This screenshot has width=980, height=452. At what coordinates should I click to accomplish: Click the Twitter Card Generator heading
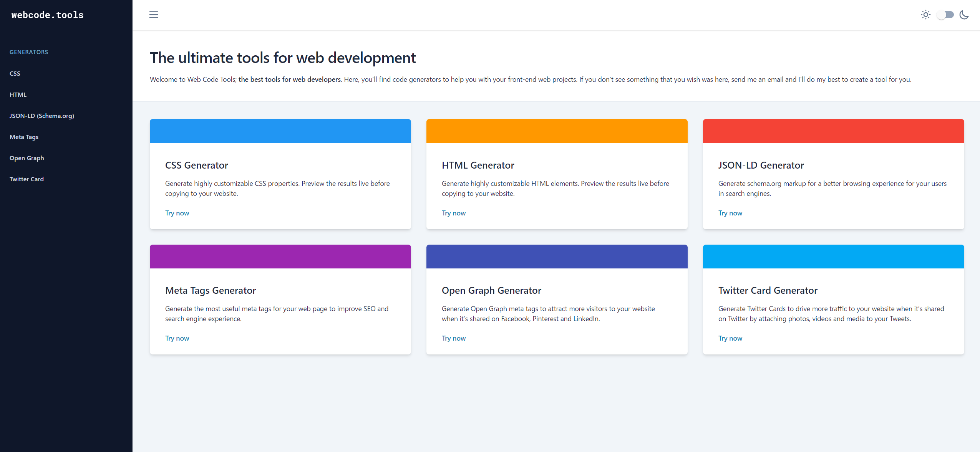(x=768, y=290)
